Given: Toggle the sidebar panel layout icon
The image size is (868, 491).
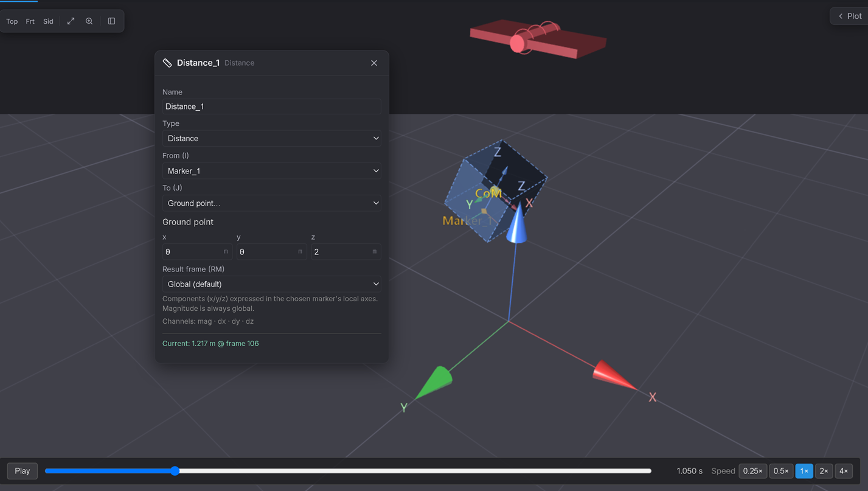Looking at the screenshot, I should (x=111, y=21).
